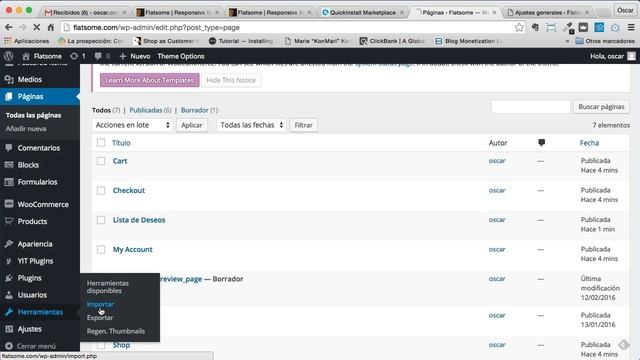
Task: Click the Plugins sidebar icon
Action: tap(9, 278)
